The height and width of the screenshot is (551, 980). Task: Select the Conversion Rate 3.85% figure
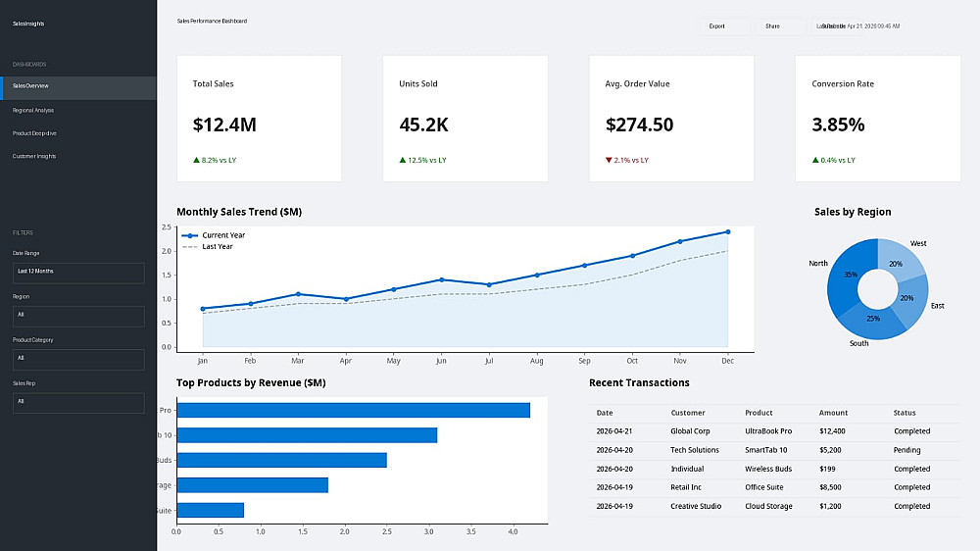click(838, 125)
